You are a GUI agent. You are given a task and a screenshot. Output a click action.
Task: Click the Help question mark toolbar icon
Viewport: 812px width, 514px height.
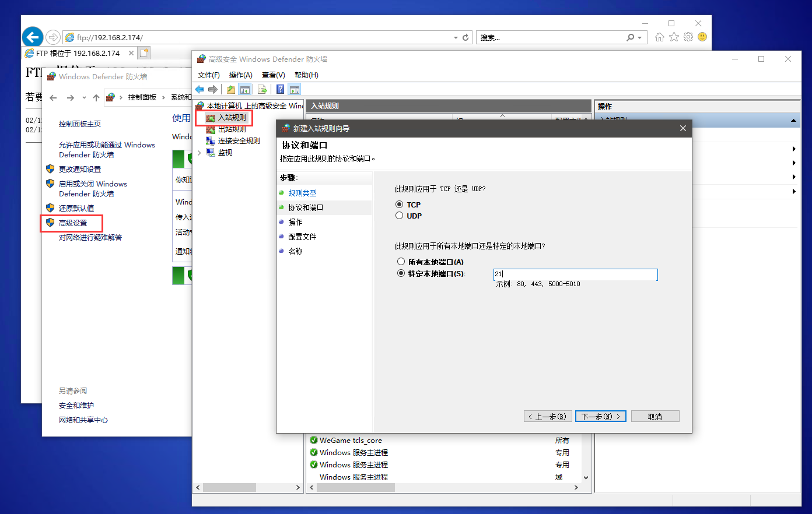(x=281, y=89)
